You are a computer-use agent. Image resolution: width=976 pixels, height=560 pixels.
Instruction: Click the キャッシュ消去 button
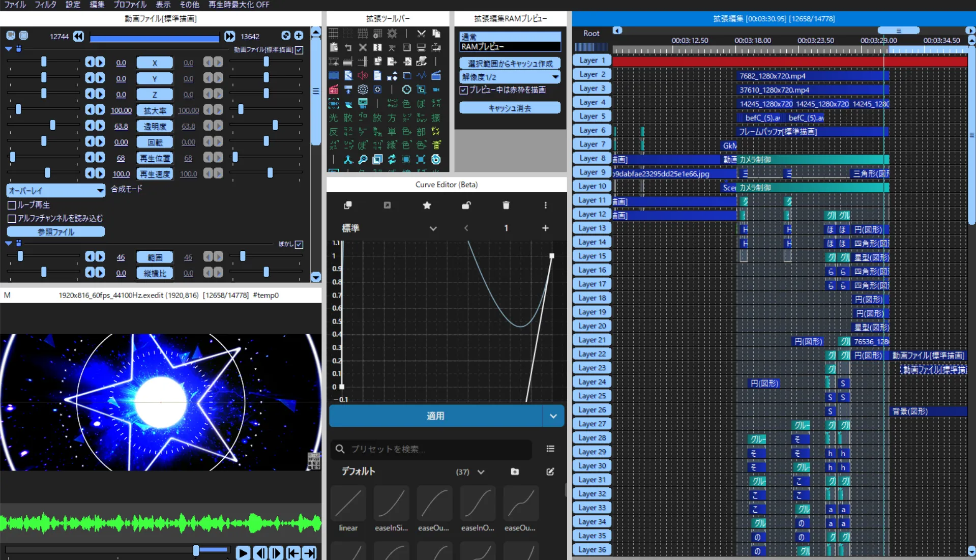510,108
